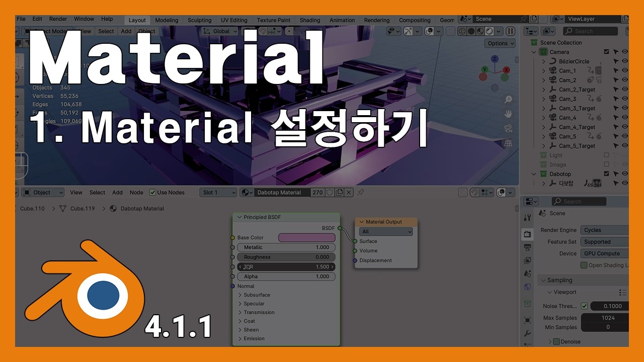Pin the node editor material
The width and height of the screenshot is (644, 362).
point(360,193)
